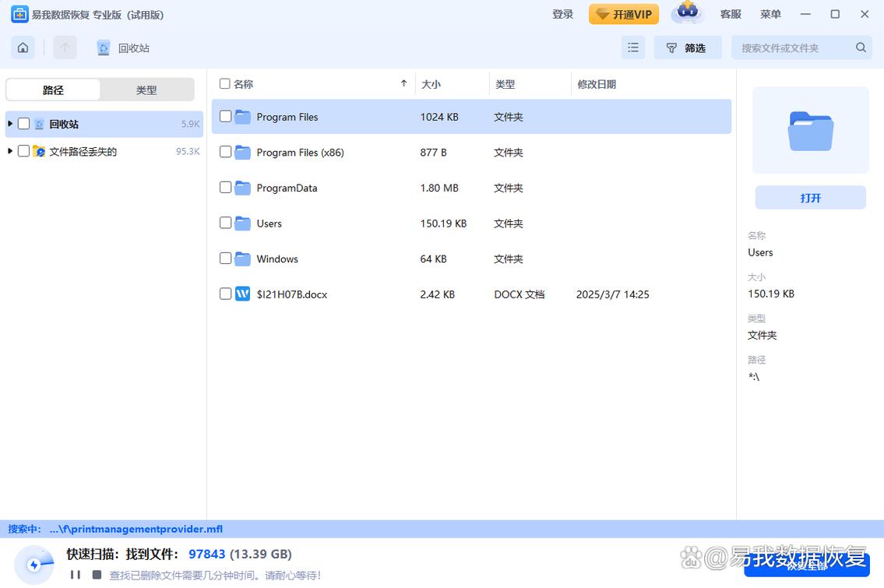The width and height of the screenshot is (884, 588).
Task: Sort by the 类型 column header
Action: [505, 84]
